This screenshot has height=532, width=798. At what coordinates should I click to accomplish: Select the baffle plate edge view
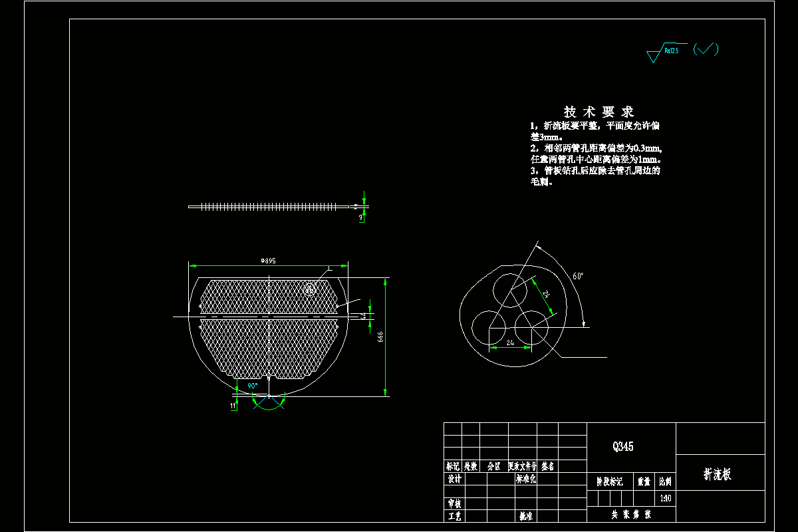pyautogui.click(x=269, y=206)
